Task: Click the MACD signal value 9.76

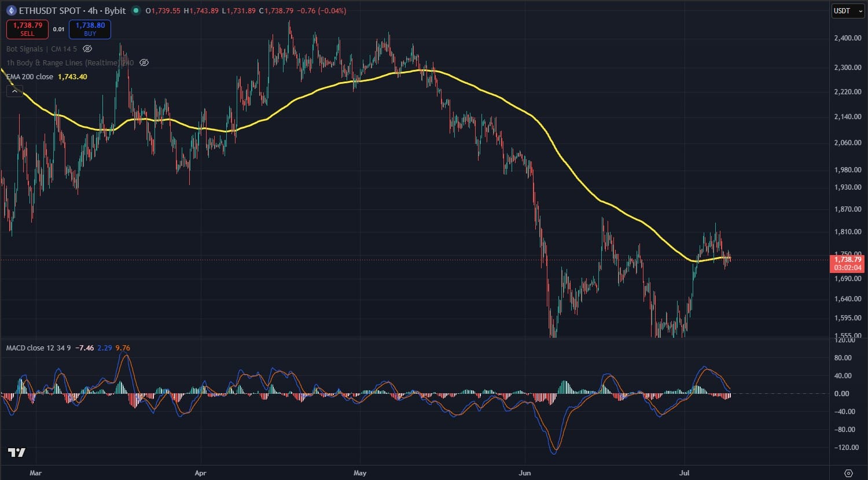Action: tap(123, 348)
